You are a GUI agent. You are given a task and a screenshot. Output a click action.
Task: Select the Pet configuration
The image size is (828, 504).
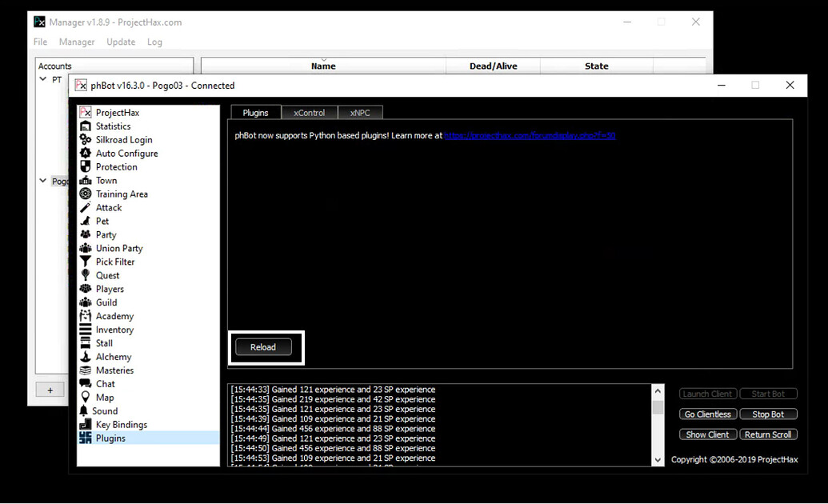point(102,221)
